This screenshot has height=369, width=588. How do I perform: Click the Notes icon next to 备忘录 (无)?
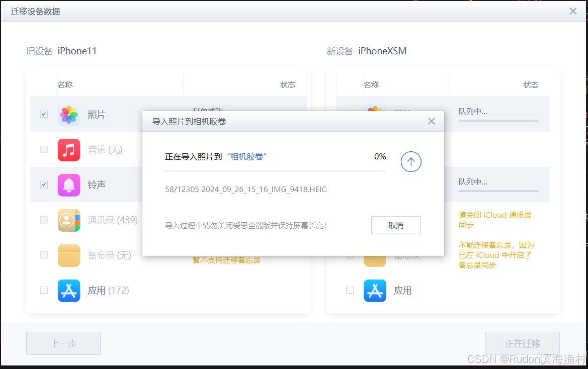(69, 255)
